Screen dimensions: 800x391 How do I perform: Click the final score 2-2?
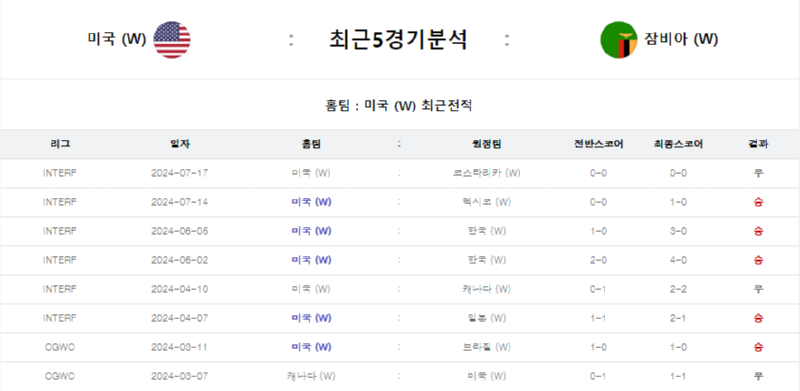click(x=678, y=289)
